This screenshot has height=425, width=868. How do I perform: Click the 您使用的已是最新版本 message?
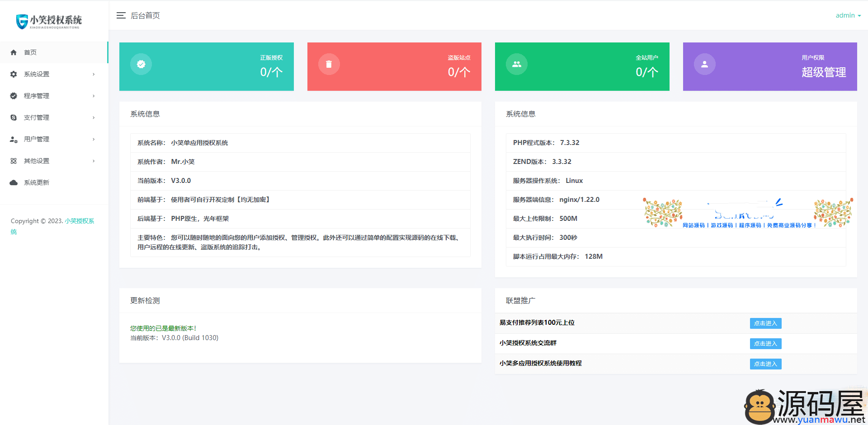163,328
